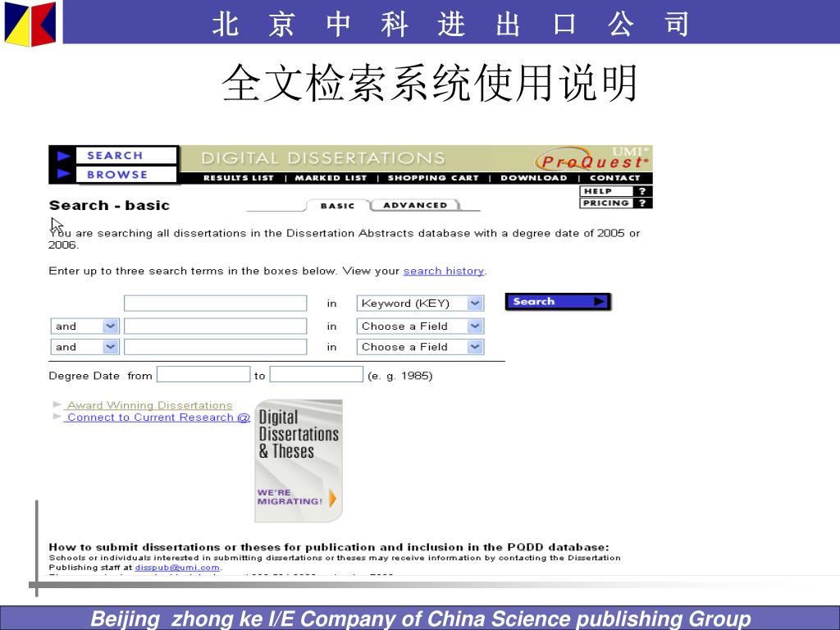
Task: Open DOWNLOAD in the top menu
Action: click(533, 178)
